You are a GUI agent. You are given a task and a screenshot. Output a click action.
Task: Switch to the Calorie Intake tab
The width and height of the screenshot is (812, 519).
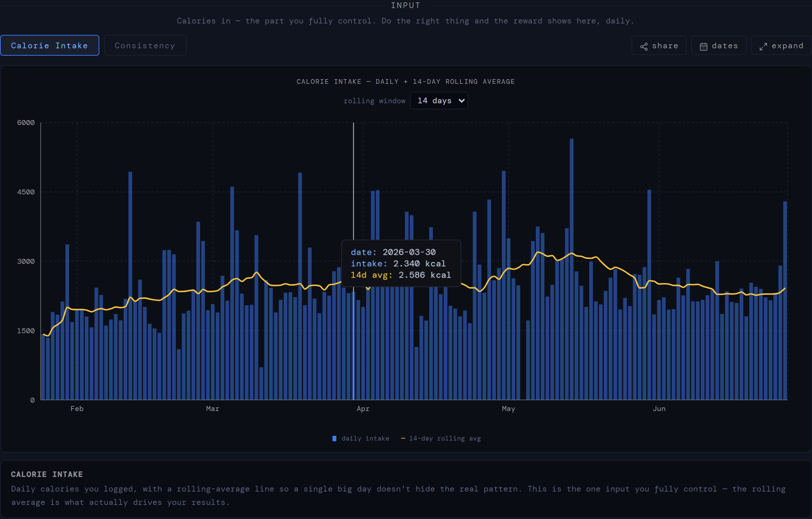coord(50,46)
